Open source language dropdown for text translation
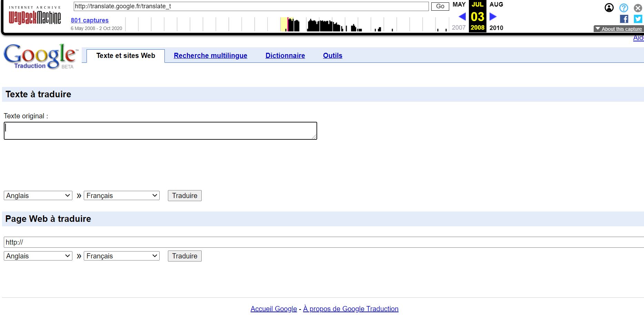The width and height of the screenshot is (644, 315). point(38,196)
